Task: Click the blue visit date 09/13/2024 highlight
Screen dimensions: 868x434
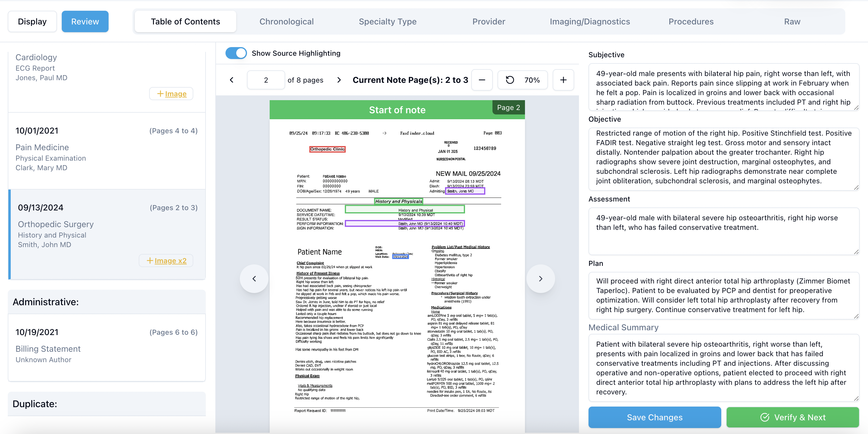Action: pos(401,257)
